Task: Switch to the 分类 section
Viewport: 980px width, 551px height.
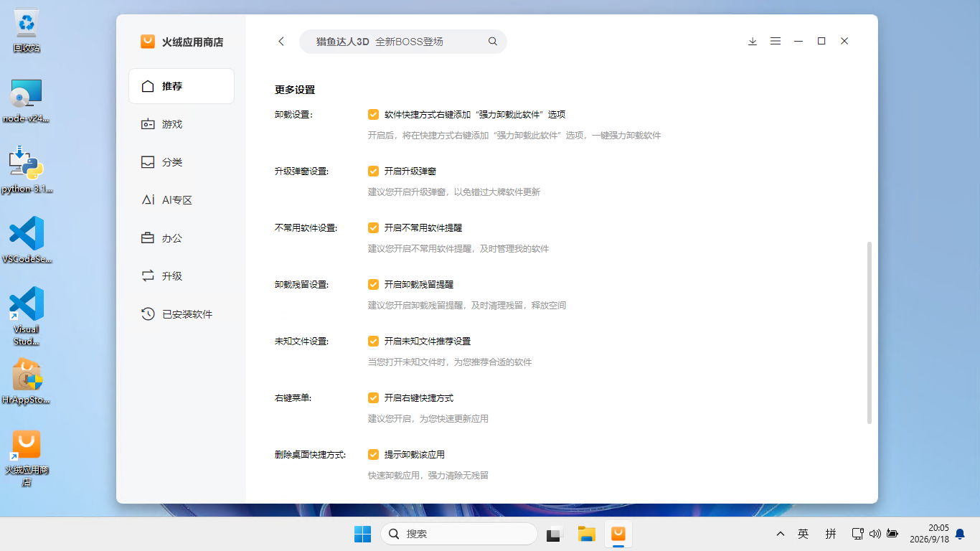Action: [x=182, y=162]
